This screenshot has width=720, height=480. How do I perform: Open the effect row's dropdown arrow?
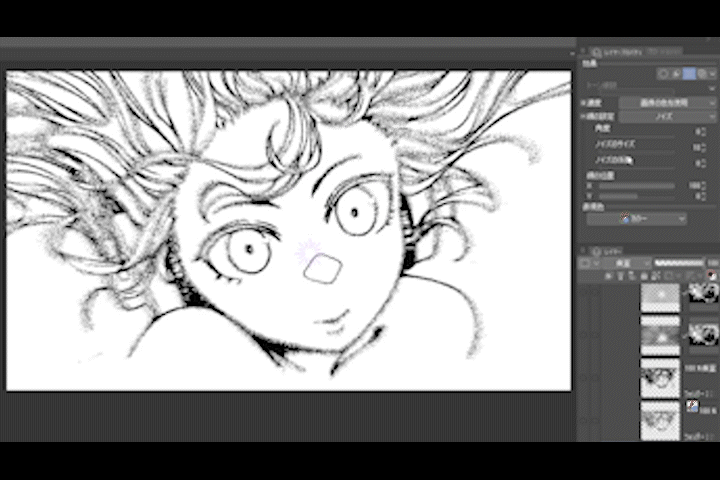[712, 73]
